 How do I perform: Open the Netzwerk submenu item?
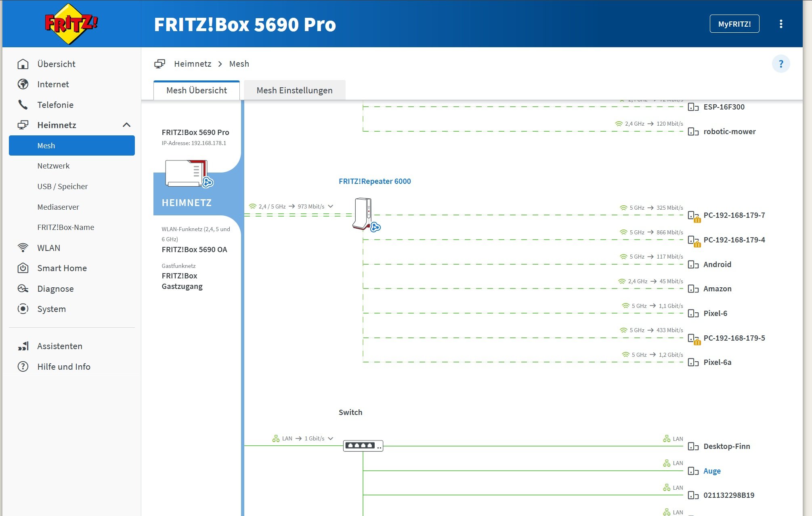53,166
